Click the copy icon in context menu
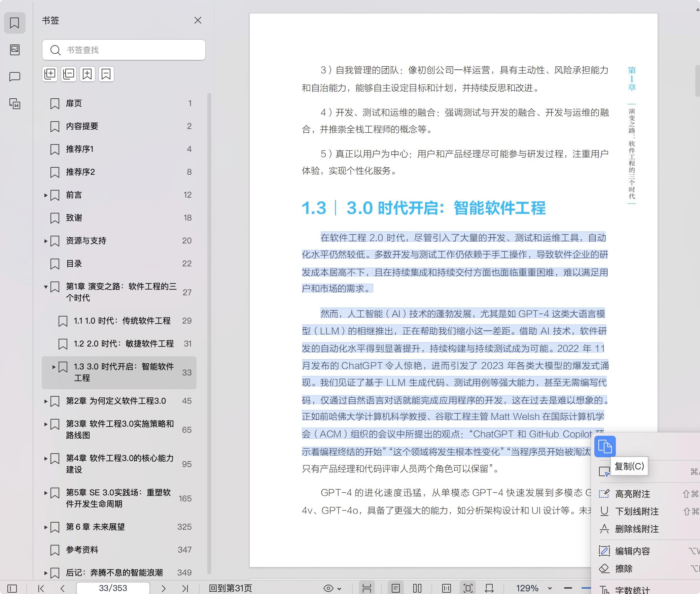The width and height of the screenshot is (700, 594). (605, 447)
